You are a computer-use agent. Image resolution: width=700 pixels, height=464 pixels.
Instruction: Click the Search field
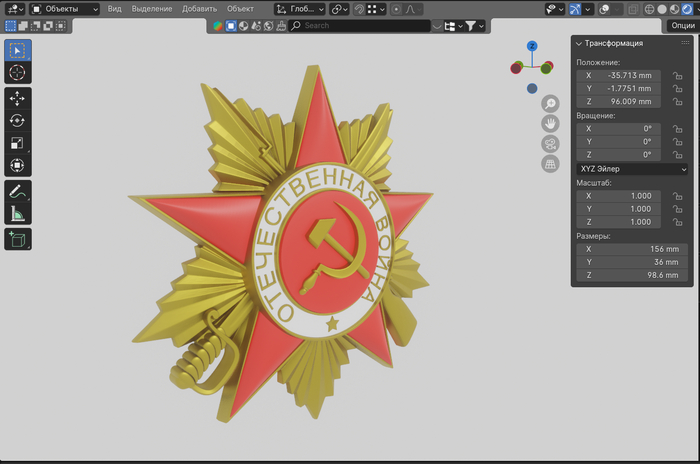coord(360,26)
